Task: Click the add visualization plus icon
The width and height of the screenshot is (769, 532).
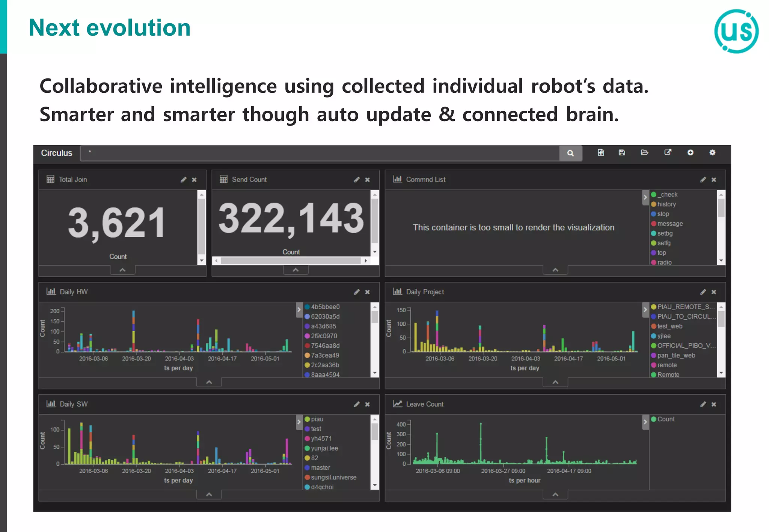Action: 690,152
